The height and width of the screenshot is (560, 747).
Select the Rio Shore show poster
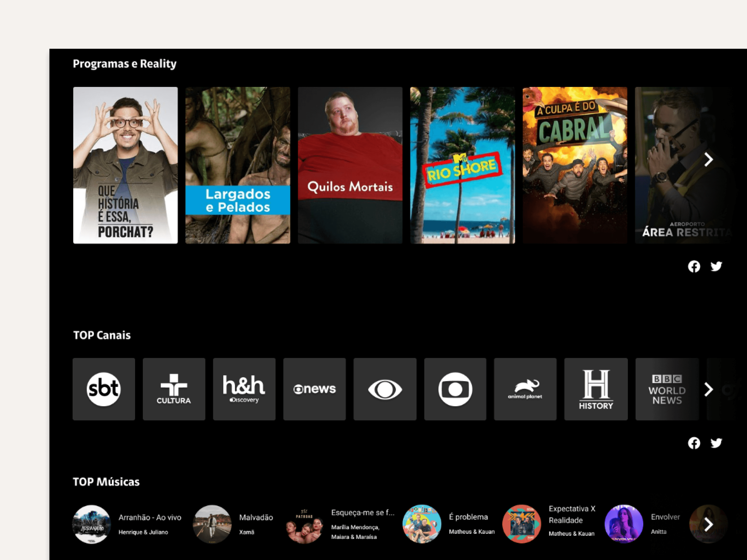tap(462, 165)
